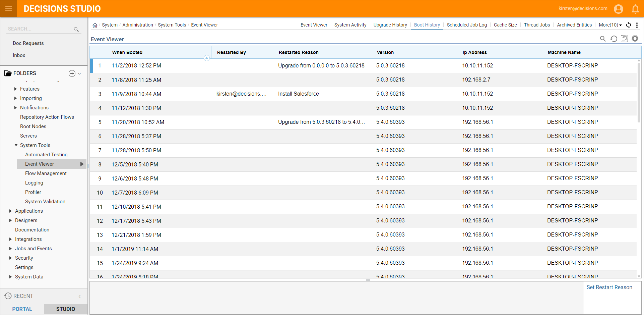
Task: Open the More(10) dropdown
Action: click(610, 25)
